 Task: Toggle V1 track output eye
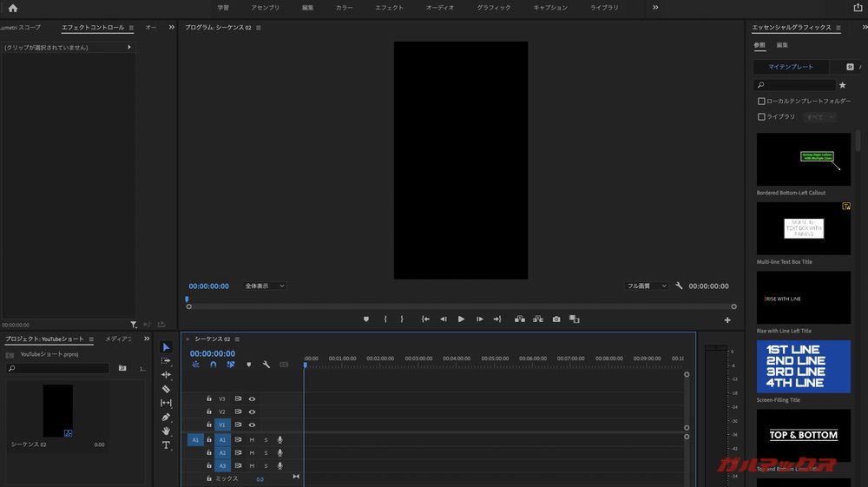pyautogui.click(x=252, y=425)
